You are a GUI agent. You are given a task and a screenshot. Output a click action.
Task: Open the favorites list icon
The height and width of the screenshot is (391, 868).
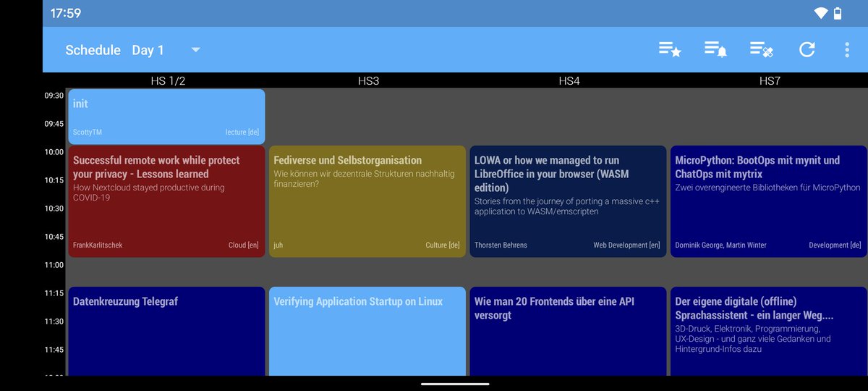click(670, 49)
